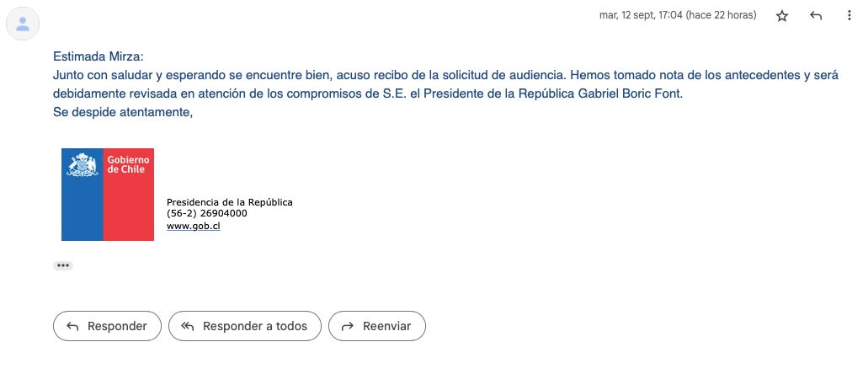The image size is (868, 374).
Task: Click the Chilean coat of arms emblem
Action: 83,165
